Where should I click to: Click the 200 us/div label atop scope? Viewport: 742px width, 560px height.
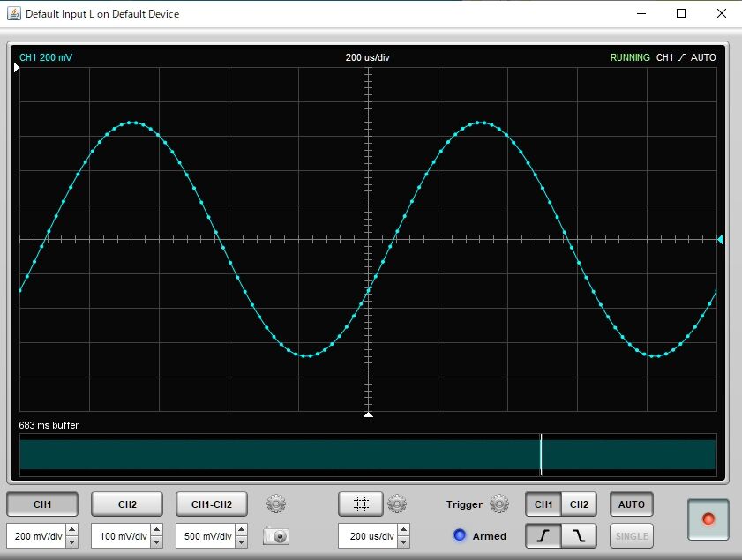367,57
